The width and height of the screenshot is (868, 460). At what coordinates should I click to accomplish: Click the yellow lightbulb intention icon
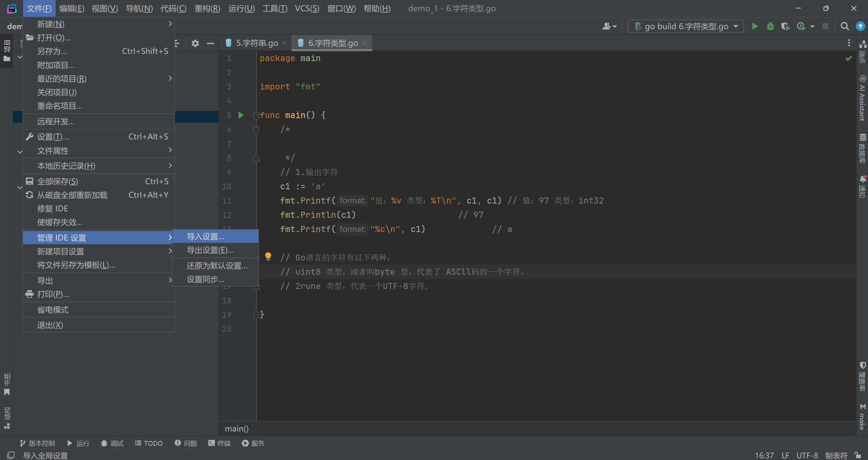click(x=268, y=256)
